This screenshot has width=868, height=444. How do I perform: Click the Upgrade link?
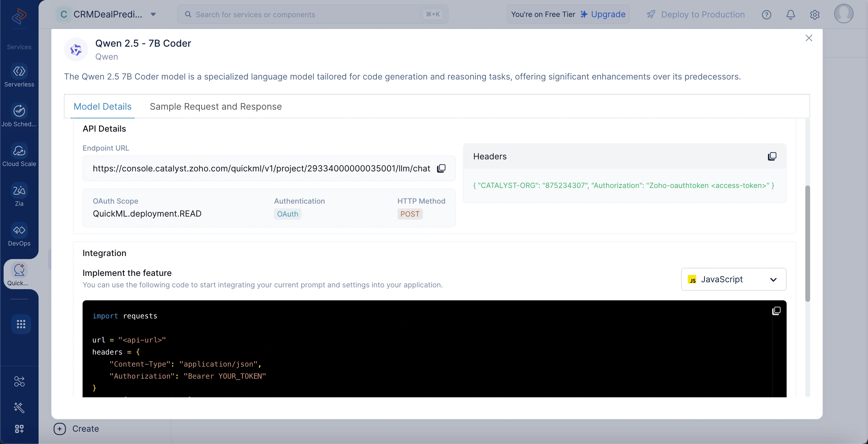pyautogui.click(x=603, y=14)
